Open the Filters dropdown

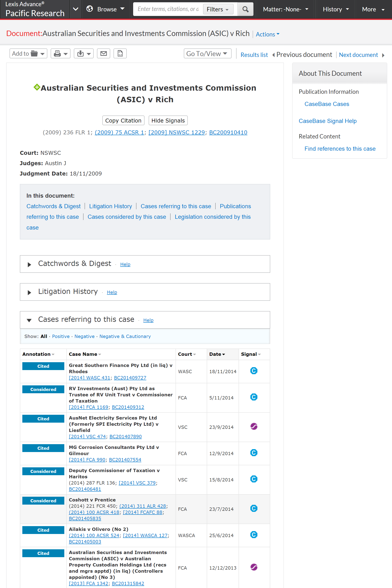218,9
